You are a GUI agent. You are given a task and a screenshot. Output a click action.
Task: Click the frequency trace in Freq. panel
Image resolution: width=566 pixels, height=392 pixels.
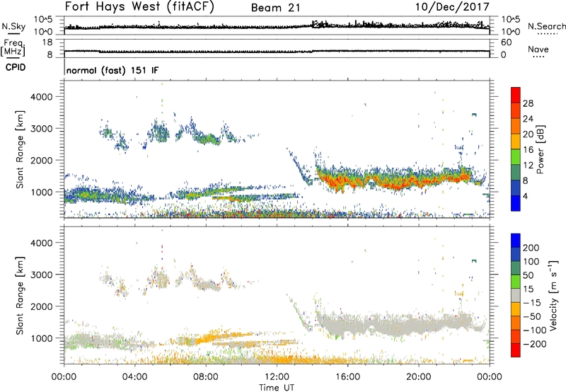pyautogui.click(x=277, y=51)
